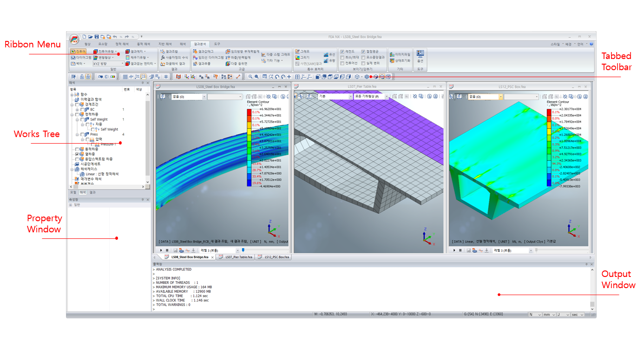Enable the 최소/최대 checkbox
The image size is (644, 349).
tap(342, 57)
